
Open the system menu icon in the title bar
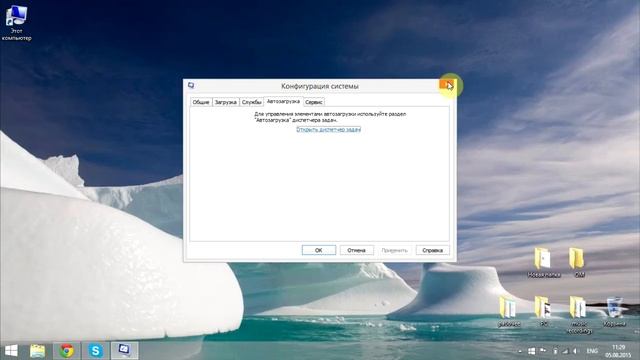click(x=191, y=85)
